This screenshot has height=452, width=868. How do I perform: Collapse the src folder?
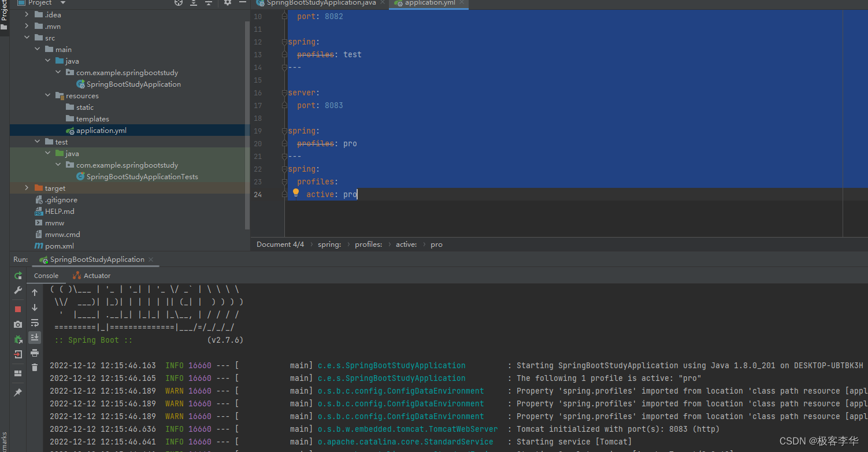27,38
